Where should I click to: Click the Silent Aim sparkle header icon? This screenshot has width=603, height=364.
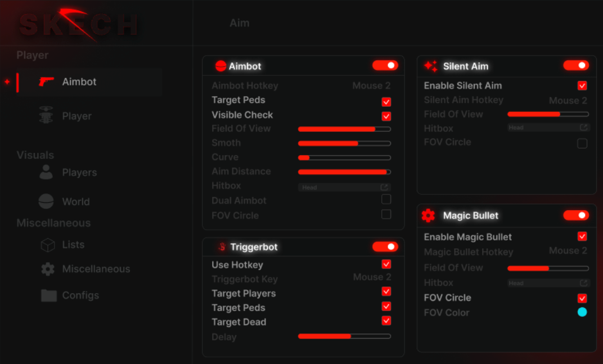431,66
